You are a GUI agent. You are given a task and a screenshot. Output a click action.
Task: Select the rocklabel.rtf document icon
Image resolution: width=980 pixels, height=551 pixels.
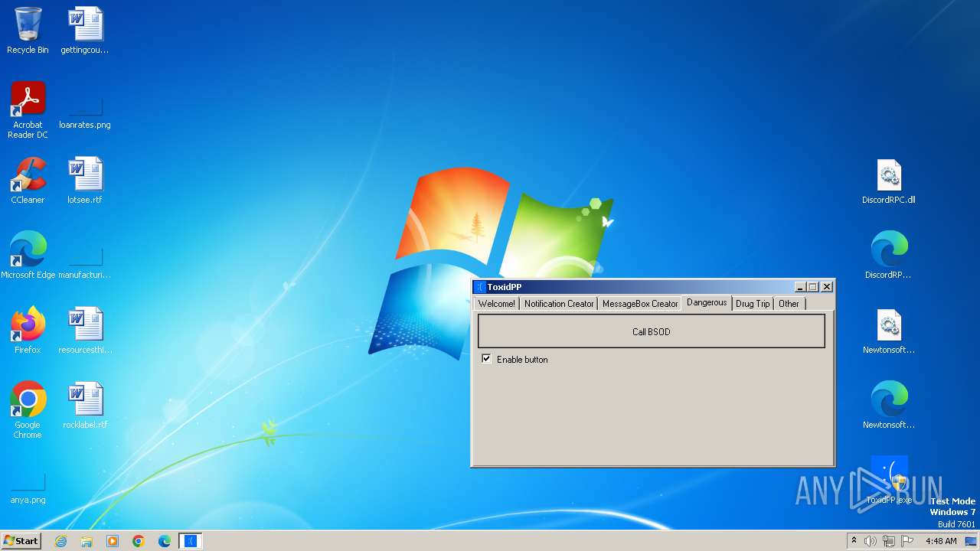[85, 406]
